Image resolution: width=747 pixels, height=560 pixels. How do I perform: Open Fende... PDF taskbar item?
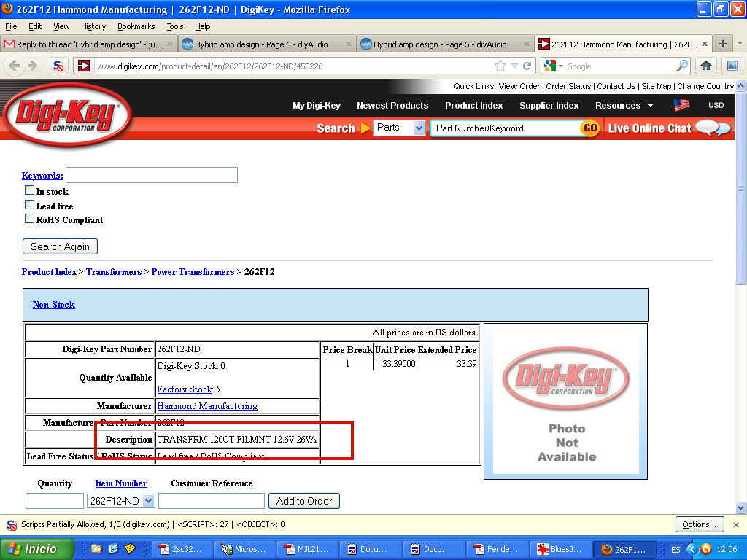[x=496, y=549]
